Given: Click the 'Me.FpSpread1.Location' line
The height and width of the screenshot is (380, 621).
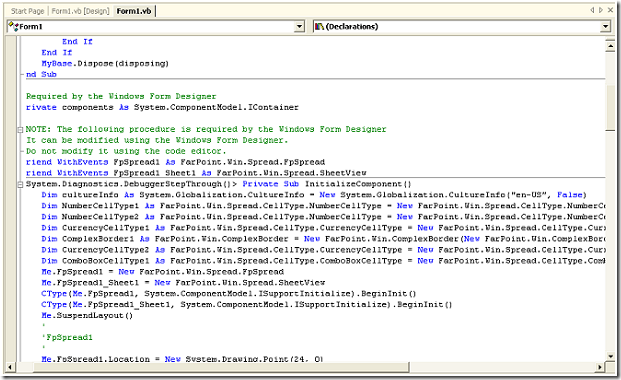Looking at the screenshot, I should pyautogui.click(x=182, y=359).
